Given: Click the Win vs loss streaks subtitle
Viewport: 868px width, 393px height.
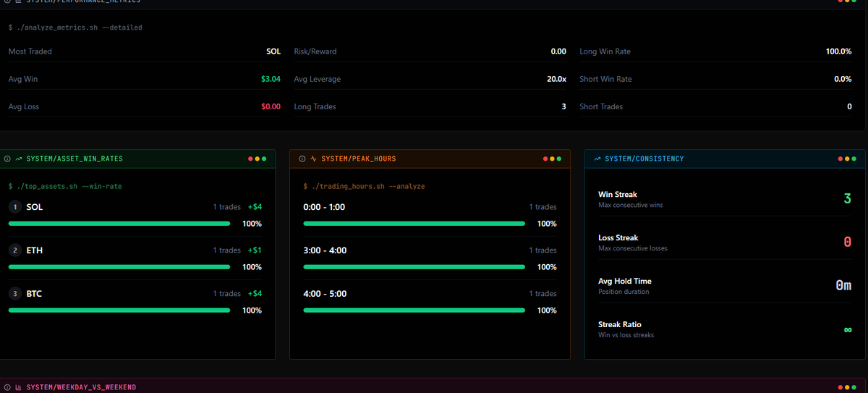Looking at the screenshot, I should pyautogui.click(x=626, y=335).
